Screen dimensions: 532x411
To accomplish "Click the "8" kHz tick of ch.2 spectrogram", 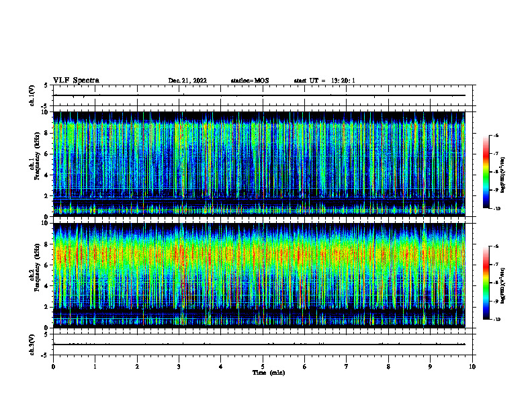I will point(46,244).
